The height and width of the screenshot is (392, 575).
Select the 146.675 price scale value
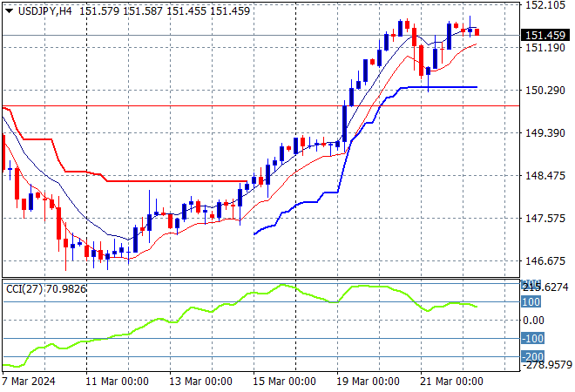(x=545, y=260)
